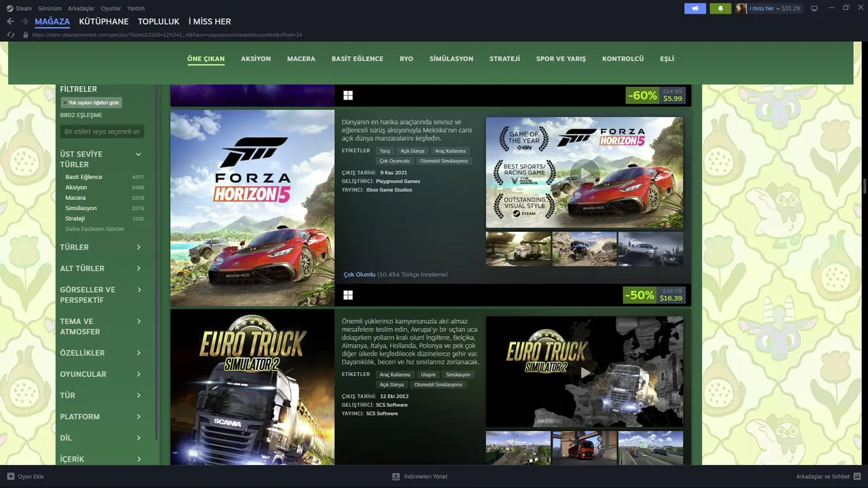Play the Forza Horizon 5 trailer video

(x=585, y=173)
